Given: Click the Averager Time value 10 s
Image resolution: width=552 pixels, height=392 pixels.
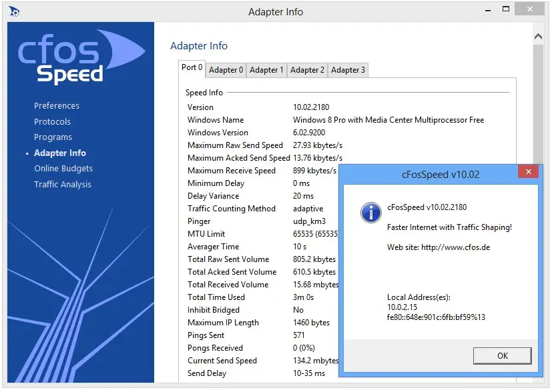Looking at the screenshot, I should [300, 247].
